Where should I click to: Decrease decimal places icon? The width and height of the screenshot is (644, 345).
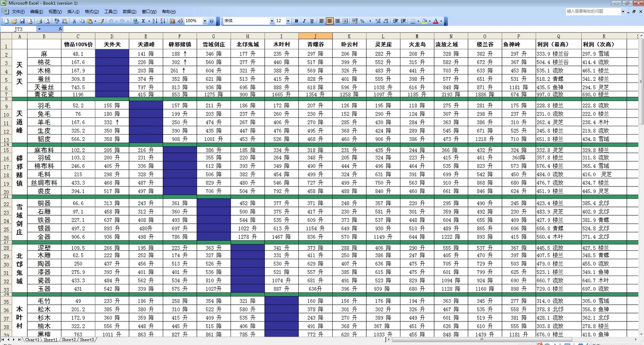coord(385,21)
